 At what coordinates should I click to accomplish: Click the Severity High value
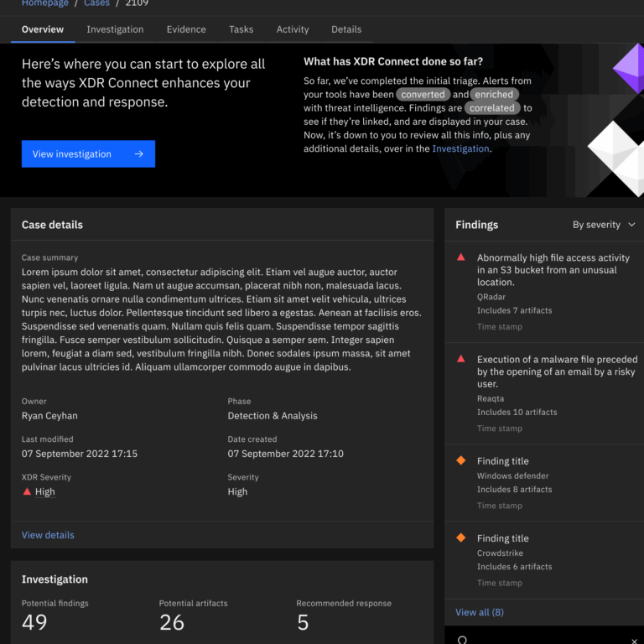pos(237,491)
